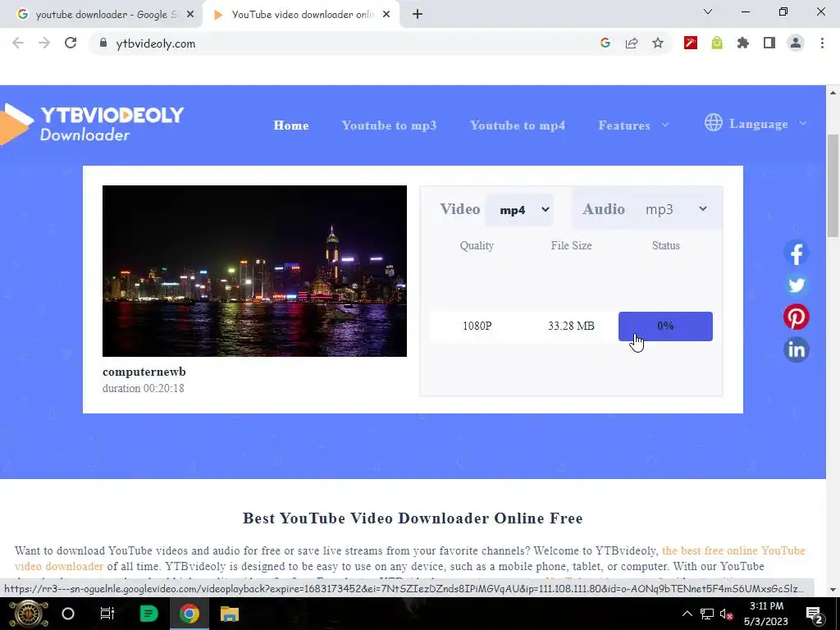Open a new browser tab

(x=418, y=15)
